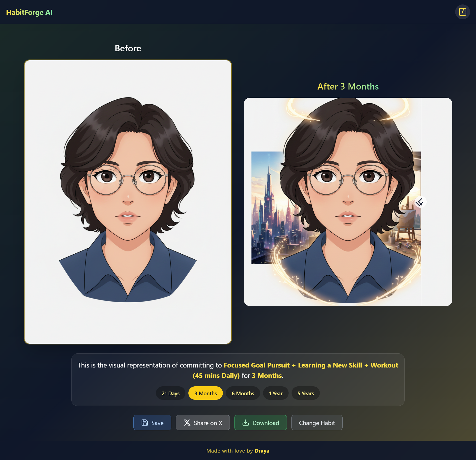This screenshot has height=460, width=476.
Task: Click the Before portrait image
Action: pyautogui.click(x=128, y=202)
